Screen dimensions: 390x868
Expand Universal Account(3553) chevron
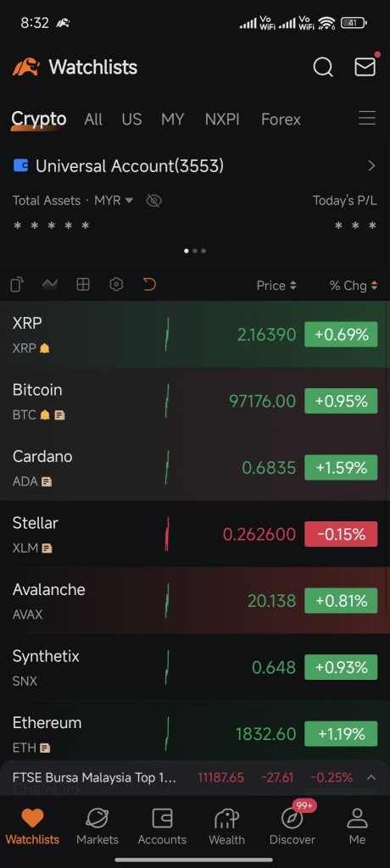(x=371, y=166)
